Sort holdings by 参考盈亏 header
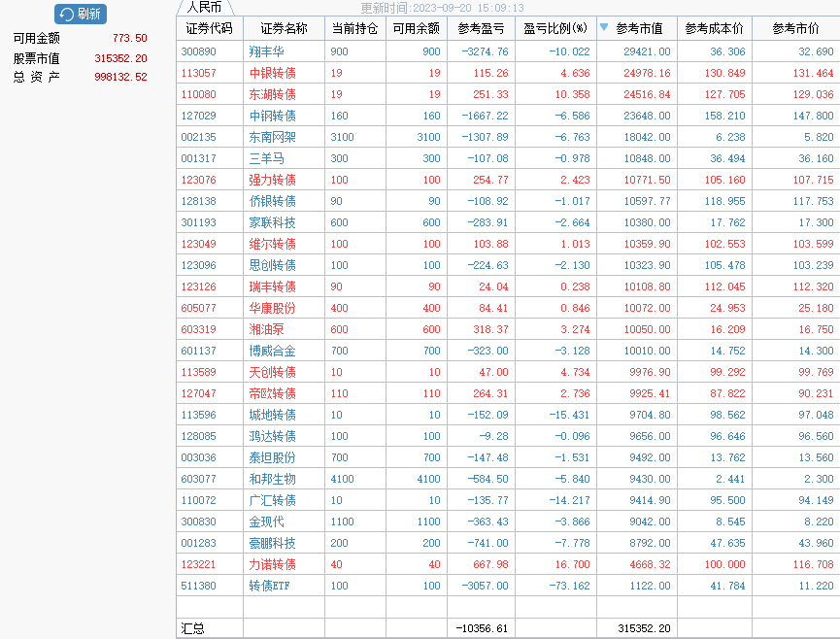 click(x=483, y=29)
